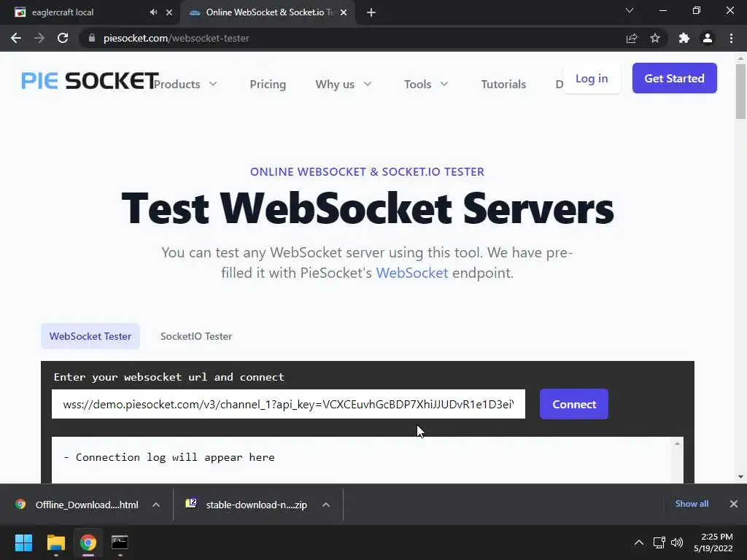
Task: Open the stable-download zip file
Action: click(x=247, y=505)
